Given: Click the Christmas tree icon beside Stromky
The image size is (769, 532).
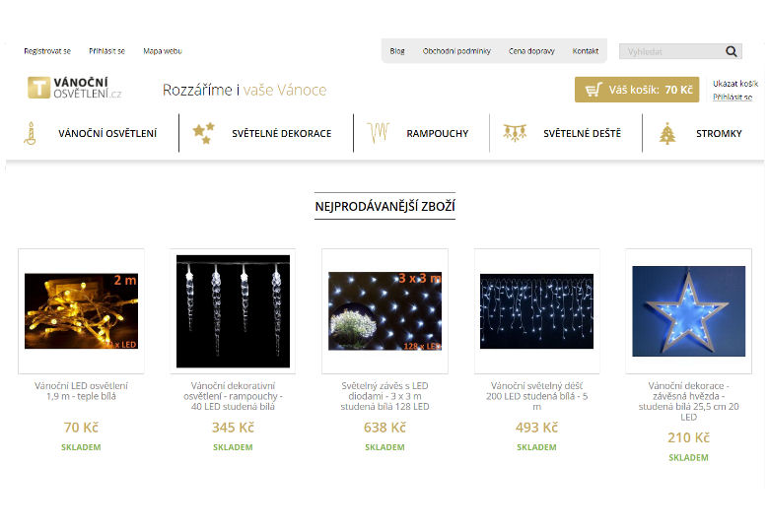Looking at the screenshot, I should [667, 133].
